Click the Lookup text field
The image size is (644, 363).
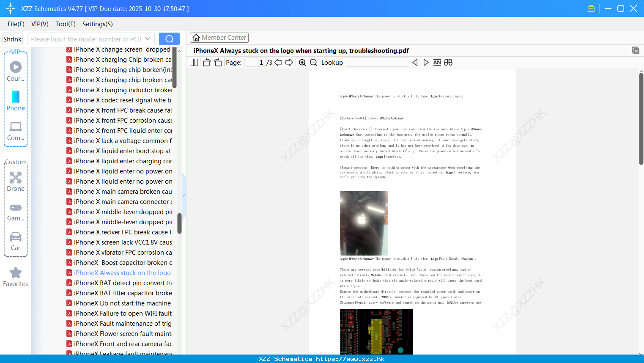point(377,62)
